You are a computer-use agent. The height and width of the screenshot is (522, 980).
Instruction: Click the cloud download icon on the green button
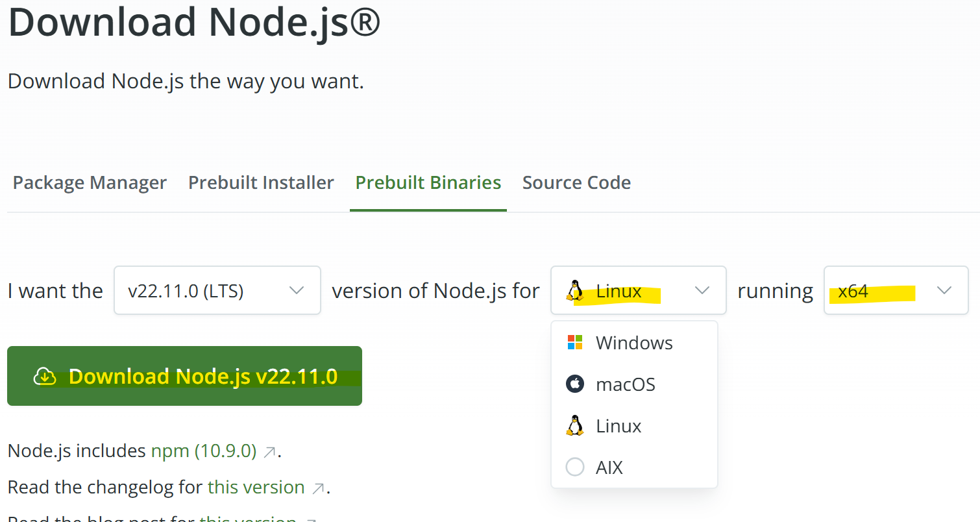44,377
